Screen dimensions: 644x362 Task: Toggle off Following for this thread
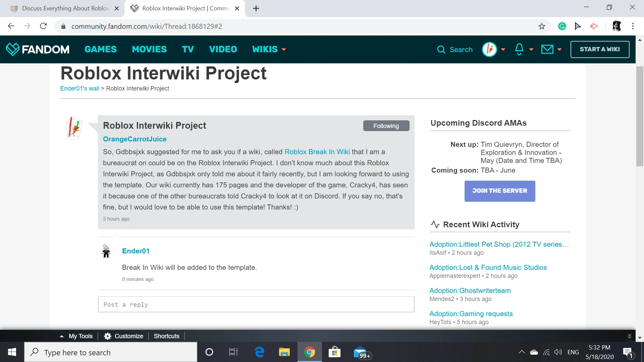click(x=386, y=126)
